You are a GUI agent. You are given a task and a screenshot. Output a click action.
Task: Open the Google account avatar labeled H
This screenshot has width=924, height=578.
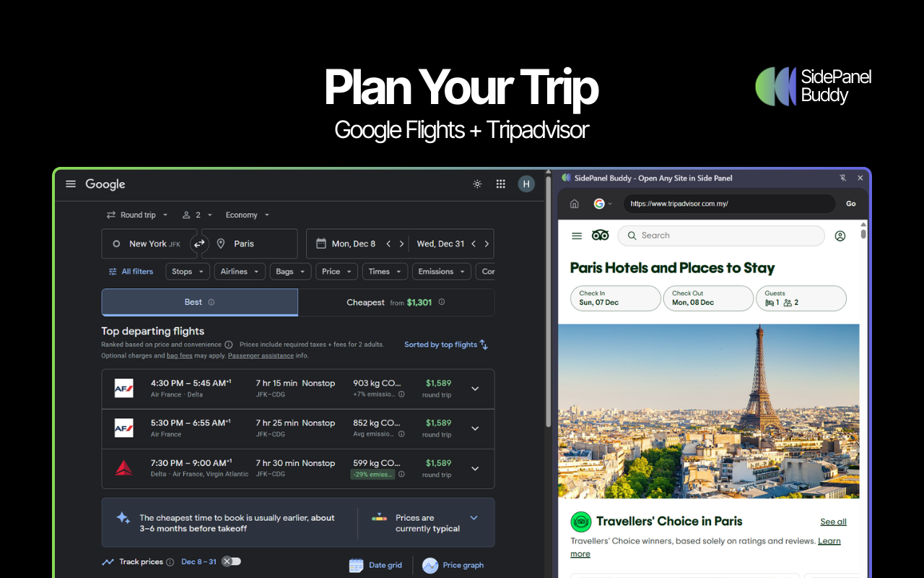[x=526, y=184]
